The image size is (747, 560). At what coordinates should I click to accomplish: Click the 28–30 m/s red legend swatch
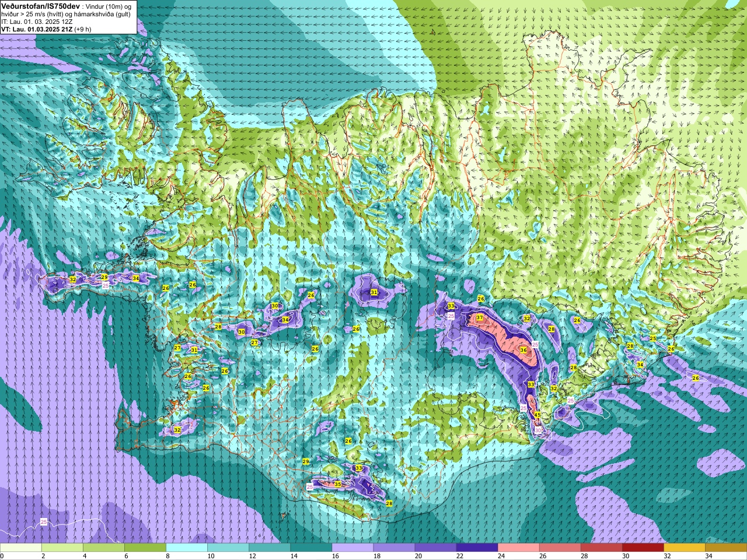coord(601,548)
